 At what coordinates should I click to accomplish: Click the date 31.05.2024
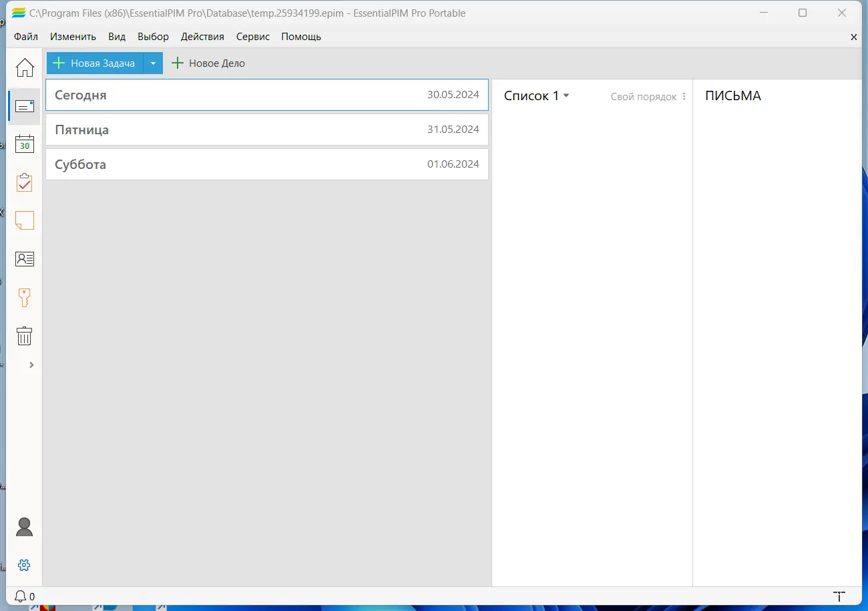tap(453, 130)
